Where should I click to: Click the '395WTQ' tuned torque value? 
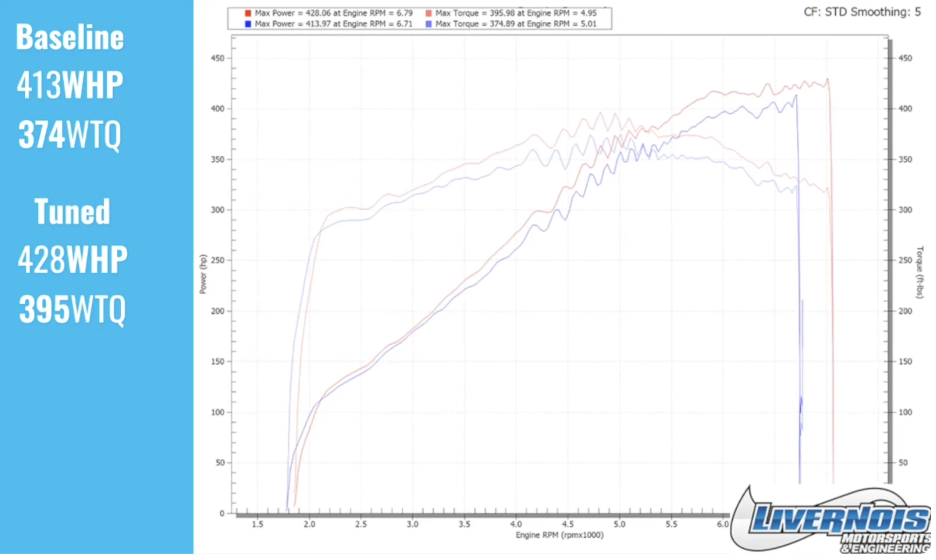point(73,309)
